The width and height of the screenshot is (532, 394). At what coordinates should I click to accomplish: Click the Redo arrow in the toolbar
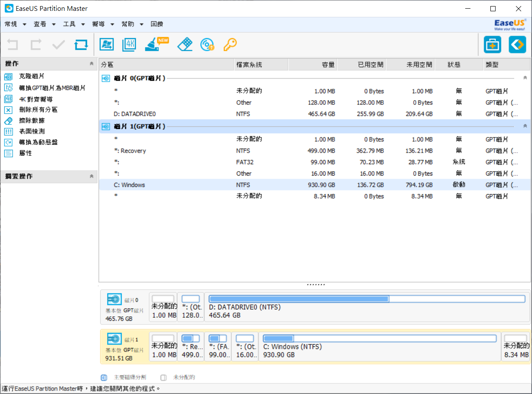pyautogui.click(x=36, y=44)
